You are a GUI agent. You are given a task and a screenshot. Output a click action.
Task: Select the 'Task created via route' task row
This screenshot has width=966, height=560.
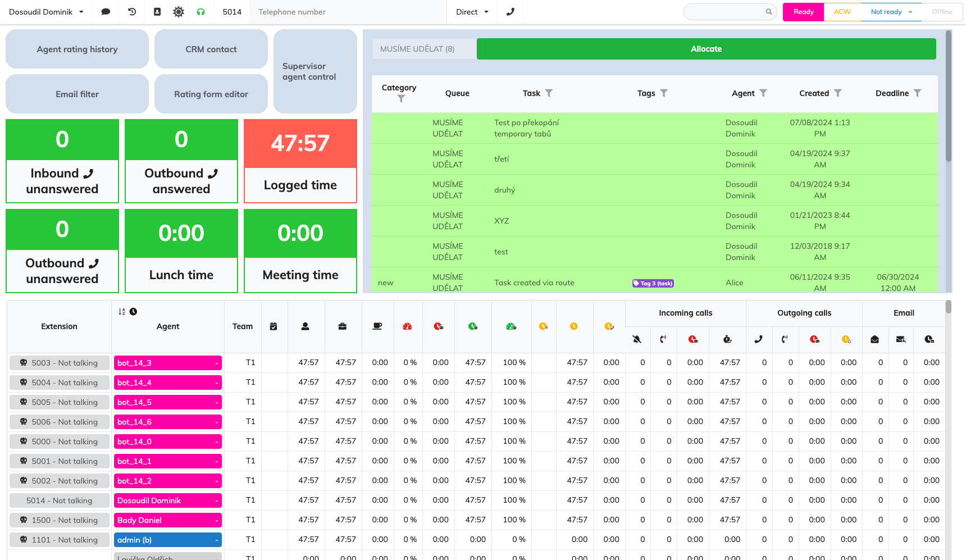tap(655, 280)
